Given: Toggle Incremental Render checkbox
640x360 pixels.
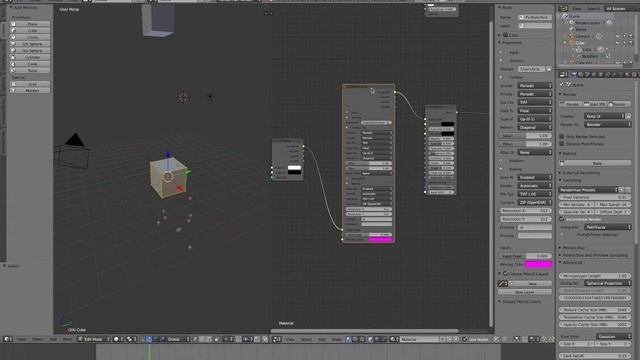Looking at the screenshot, I should tap(562, 219).
